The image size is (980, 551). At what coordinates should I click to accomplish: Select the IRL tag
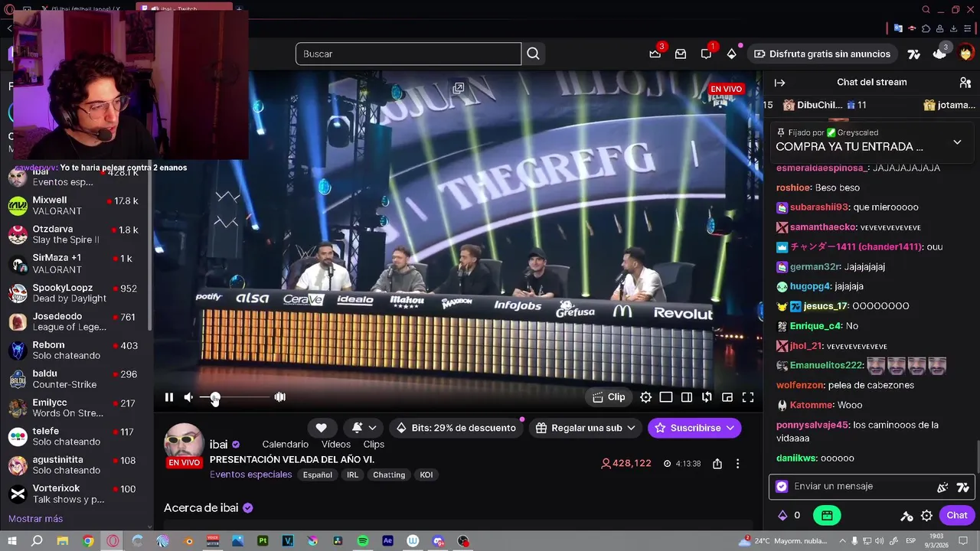coord(353,475)
